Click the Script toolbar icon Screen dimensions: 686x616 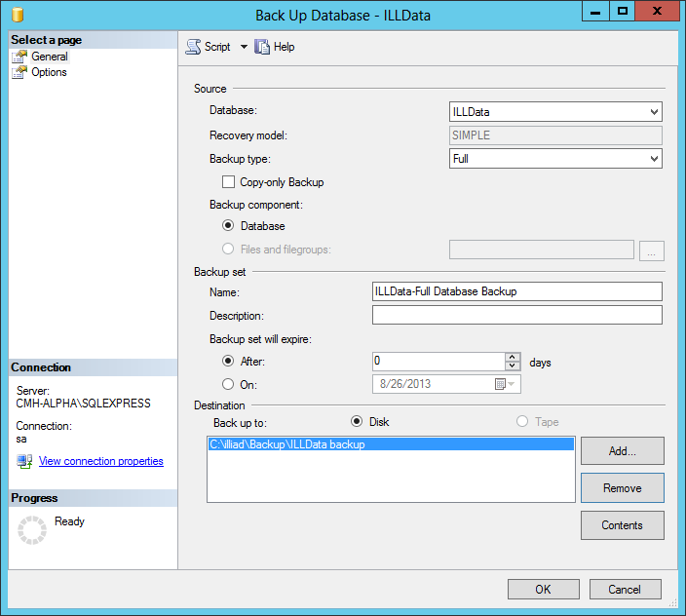[193, 47]
